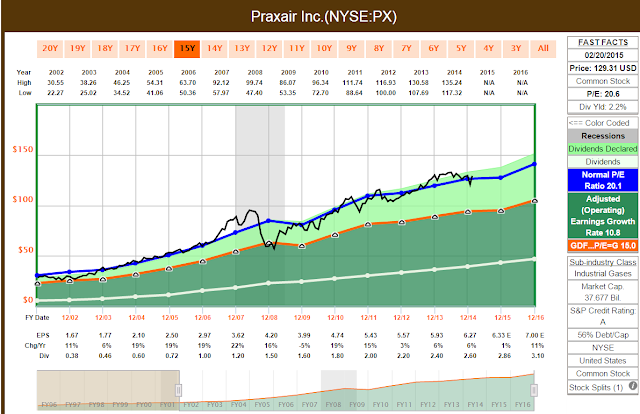Click the Industrial Gases text
Screen dimensions: 640x414
pos(603,274)
